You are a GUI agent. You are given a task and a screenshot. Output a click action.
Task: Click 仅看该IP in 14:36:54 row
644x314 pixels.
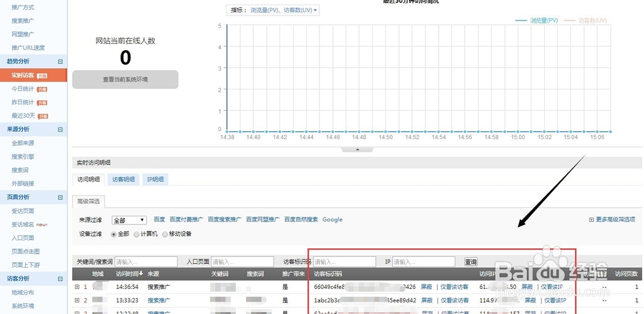tap(552, 287)
